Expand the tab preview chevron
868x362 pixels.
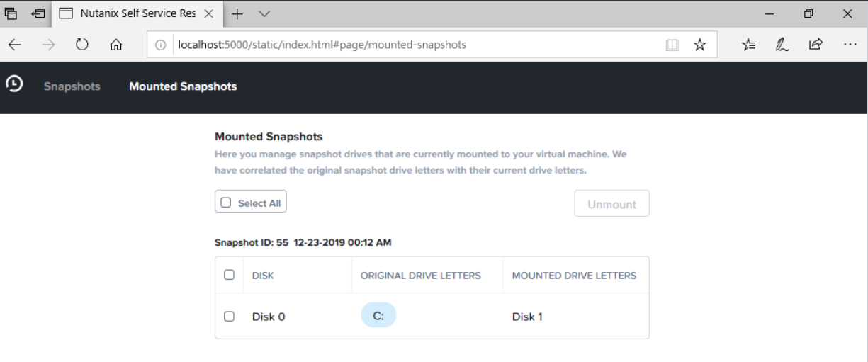pyautogui.click(x=264, y=13)
